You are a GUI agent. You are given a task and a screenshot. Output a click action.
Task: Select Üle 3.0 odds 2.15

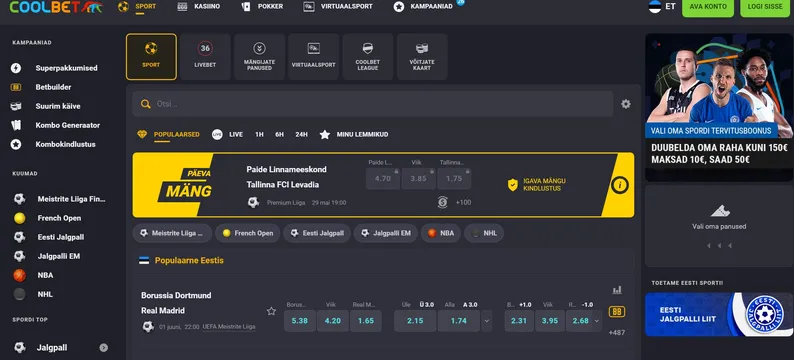coord(415,321)
